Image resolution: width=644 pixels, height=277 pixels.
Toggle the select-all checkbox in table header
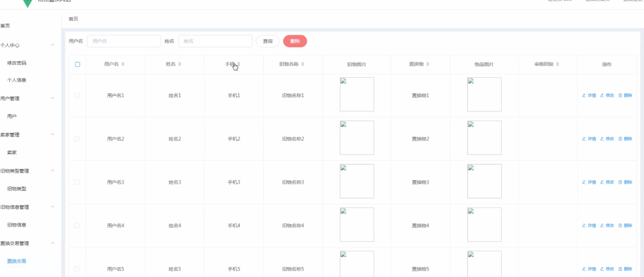click(x=78, y=64)
